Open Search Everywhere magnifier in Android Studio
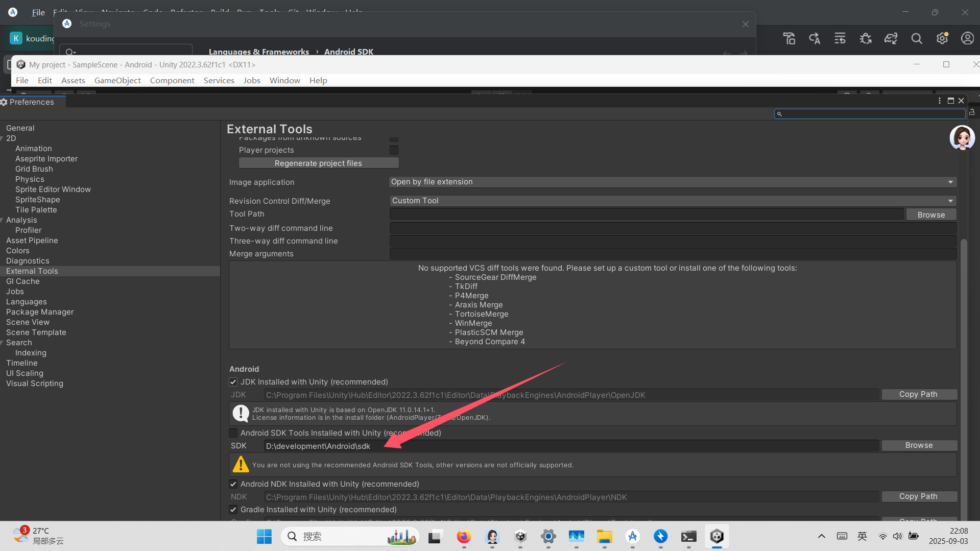 (x=917, y=38)
